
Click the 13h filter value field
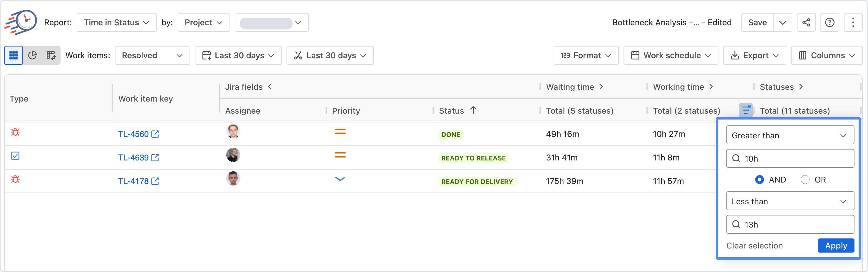[x=790, y=224]
